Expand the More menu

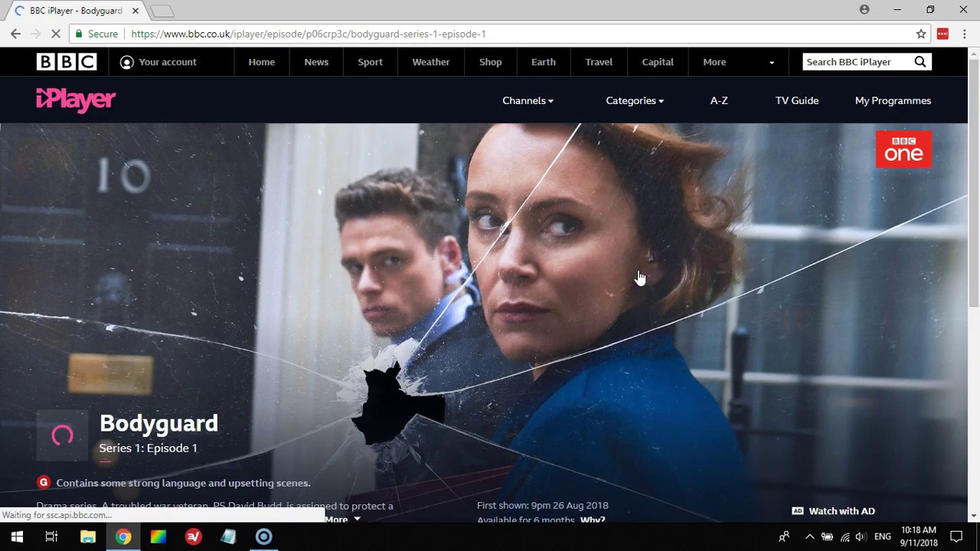pos(738,62)
